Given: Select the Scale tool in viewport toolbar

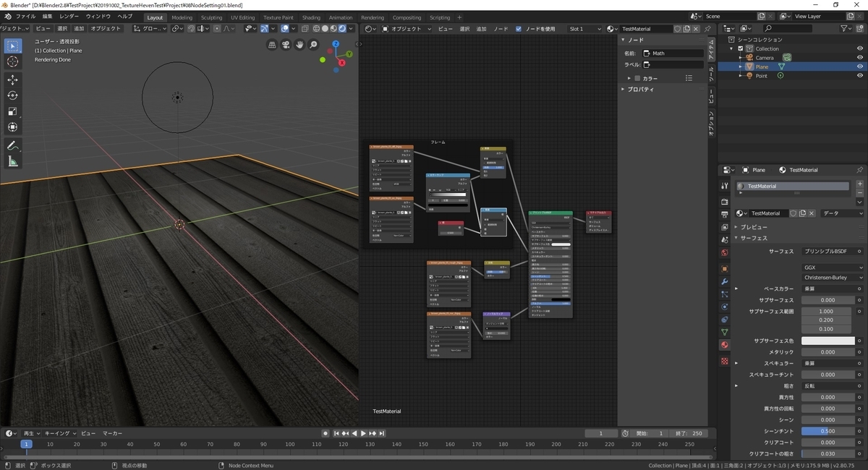Looking at the screenshot, I should click(12, 111).
